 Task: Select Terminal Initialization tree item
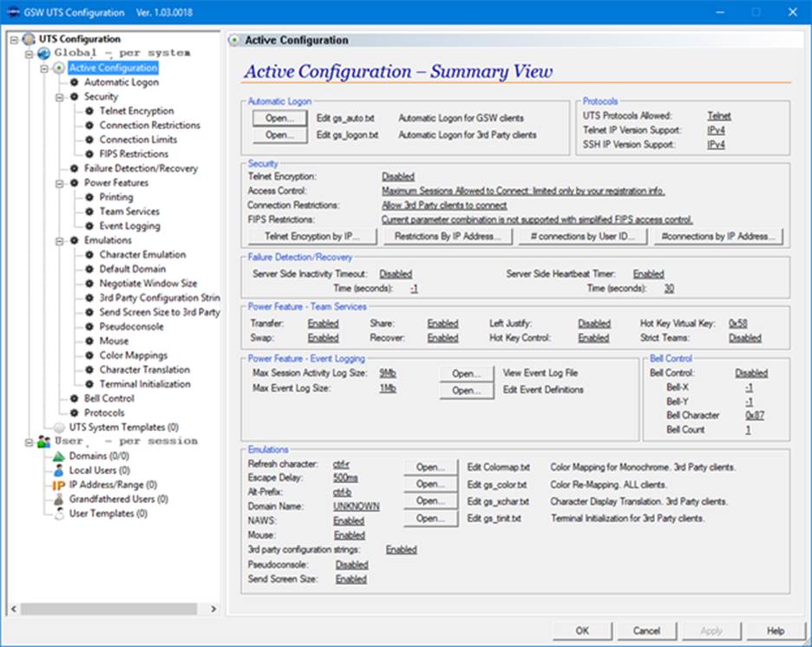[x=145, y=384]
